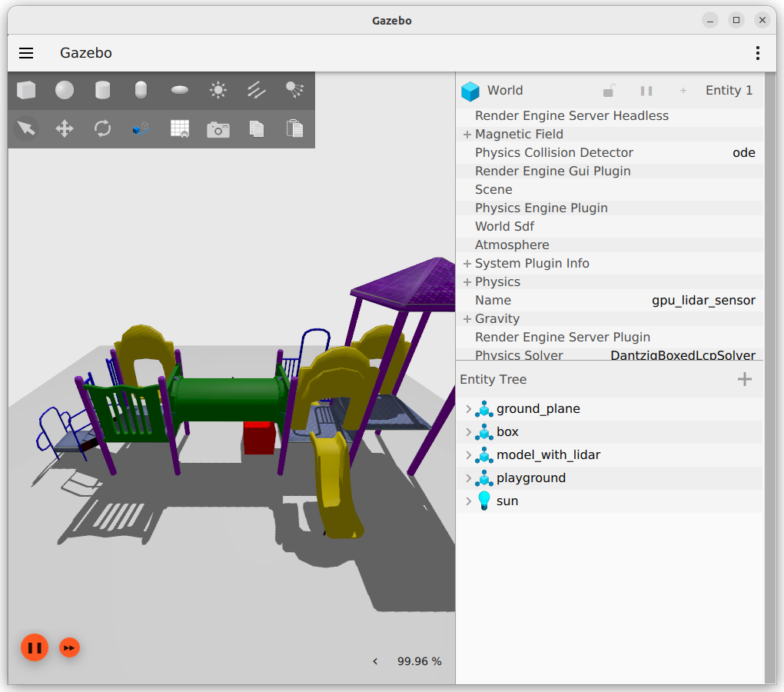Select Render Engine Server Headless row
Image resolution: width=784 pixels, height=692 pixels.
pos(610,115)
